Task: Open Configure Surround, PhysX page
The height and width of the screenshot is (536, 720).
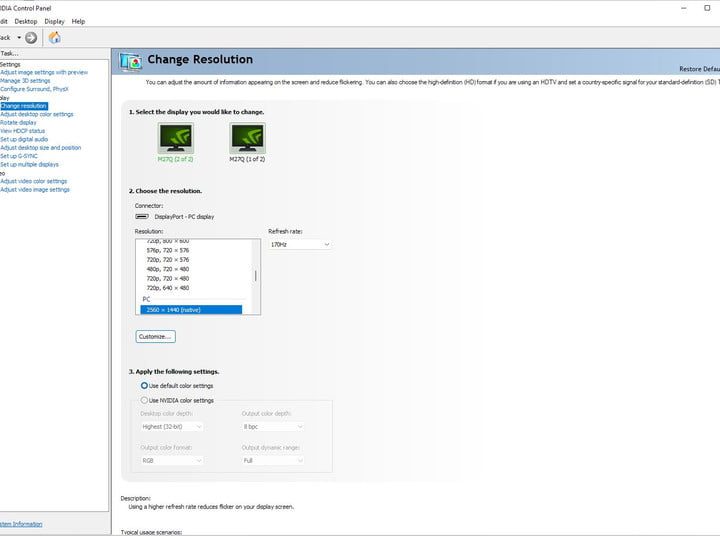Action: tap(34, 89)
